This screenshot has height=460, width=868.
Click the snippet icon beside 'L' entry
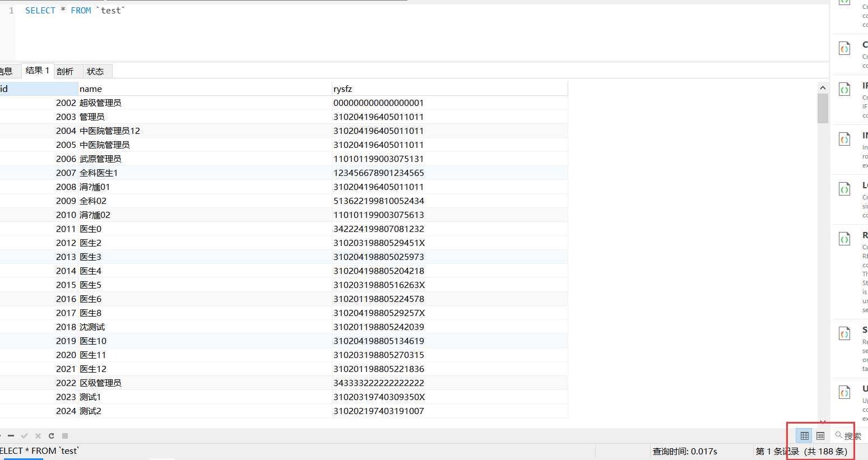(844, 189)
